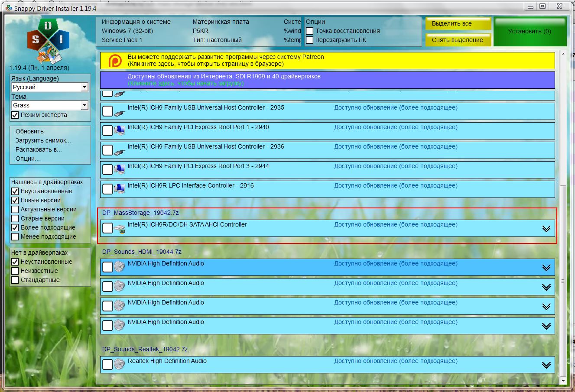Image resolution: width=575 pixels, height=392 pixels.
Task: Toggle Режим эксперта checkbox
Action: click(15, 115)
